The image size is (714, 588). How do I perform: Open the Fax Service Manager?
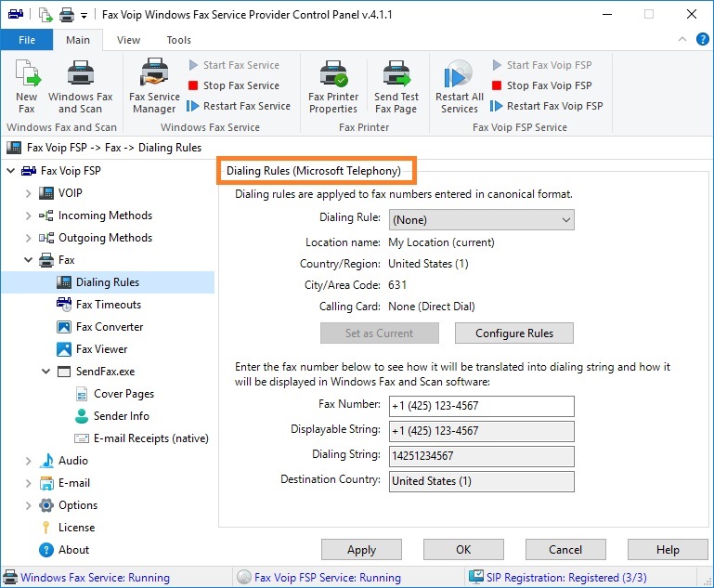tap(154, 85)
